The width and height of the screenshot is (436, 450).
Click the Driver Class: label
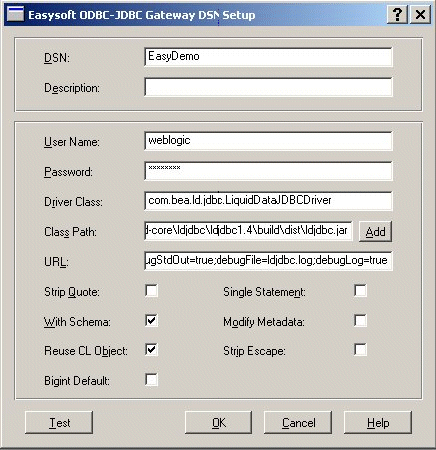click(x=74, y=202)
